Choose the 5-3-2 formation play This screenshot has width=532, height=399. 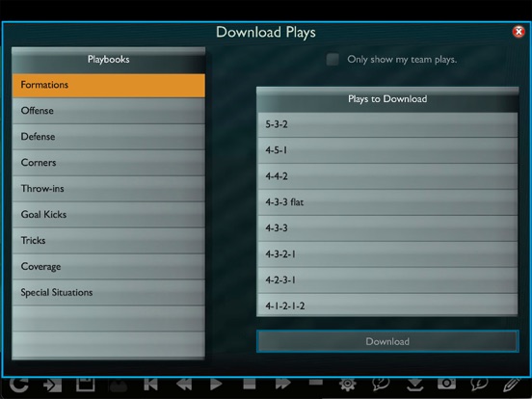pyautogui.click(x=387, y=124)
